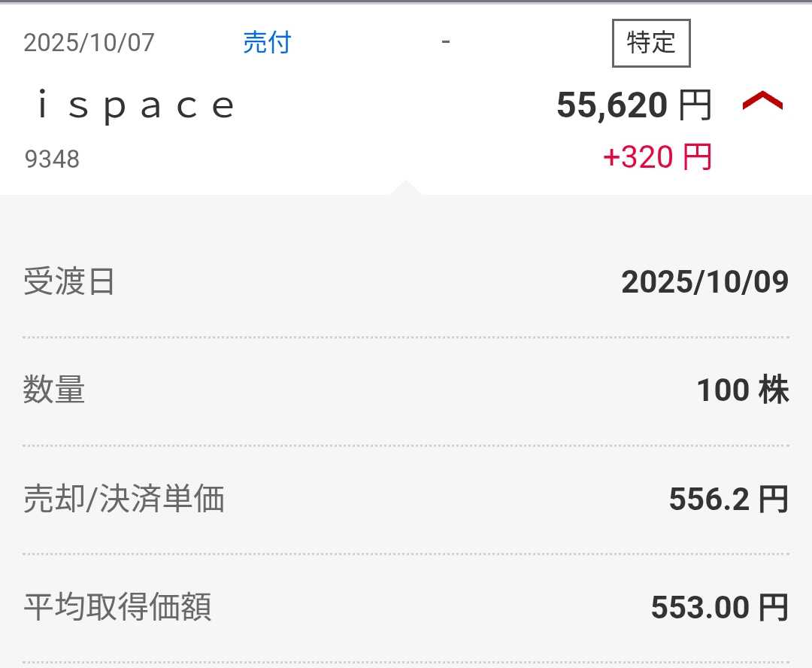The image size is (812, 668).
Task: Click the stock code 9348
Action: click(52, 159)
